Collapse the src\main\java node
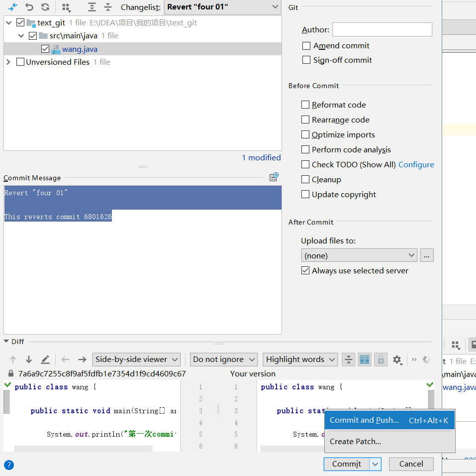Screen dimensions: 476x476 point(21,35)
